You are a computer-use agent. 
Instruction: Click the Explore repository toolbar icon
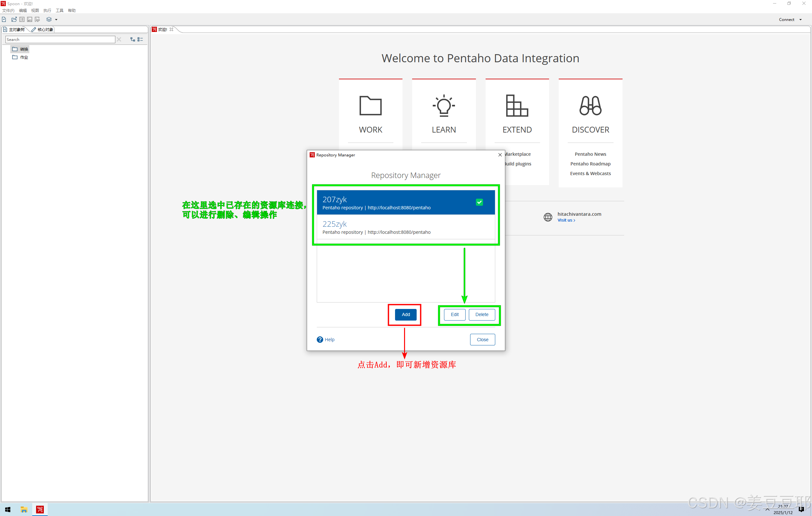click(x=22, y=20)
